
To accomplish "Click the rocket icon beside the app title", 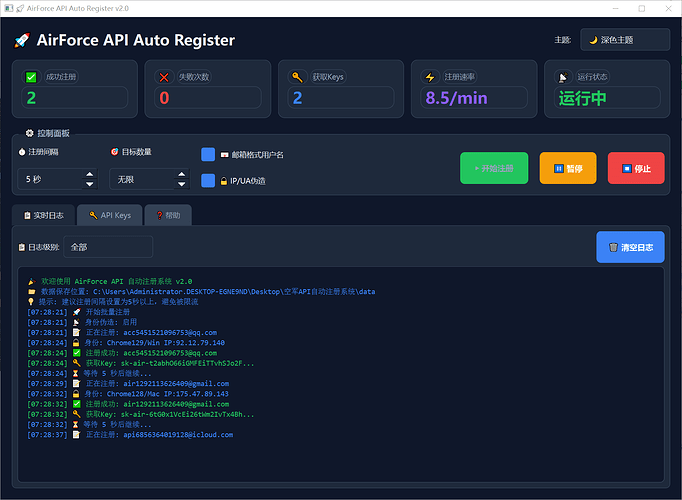I will pyautogui.click(x=22, y=41).
